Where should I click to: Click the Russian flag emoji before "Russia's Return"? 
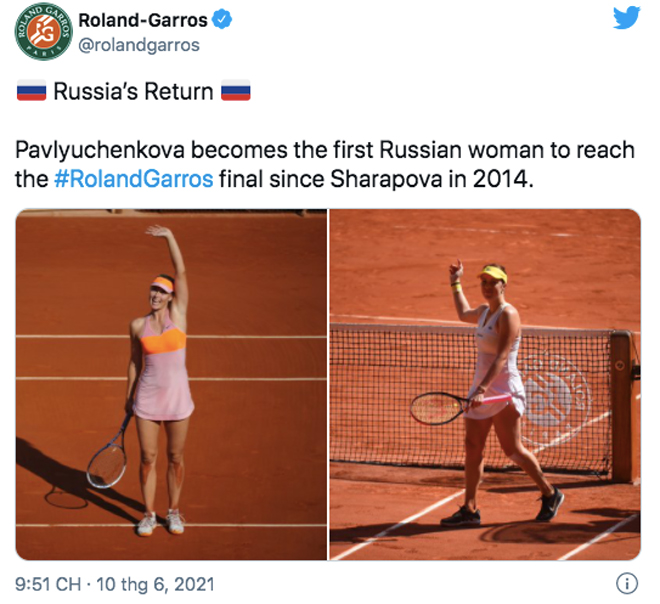coord(32,91)
